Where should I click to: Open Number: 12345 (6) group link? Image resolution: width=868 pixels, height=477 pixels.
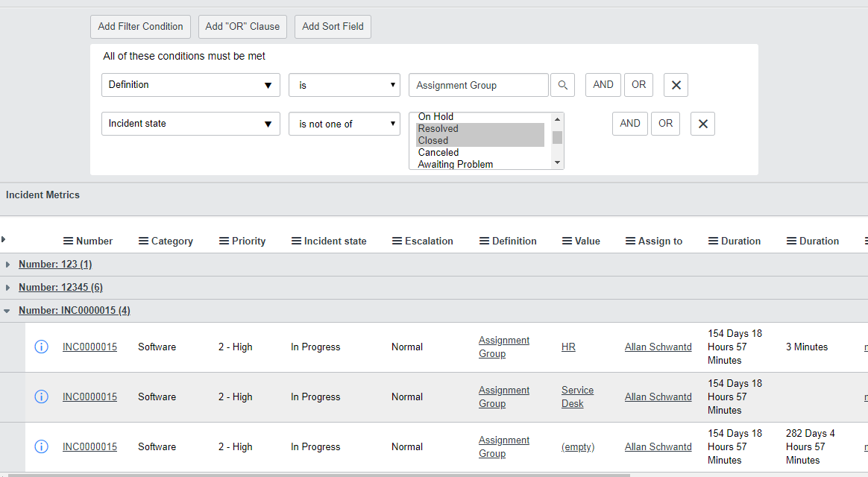point(61,288)
